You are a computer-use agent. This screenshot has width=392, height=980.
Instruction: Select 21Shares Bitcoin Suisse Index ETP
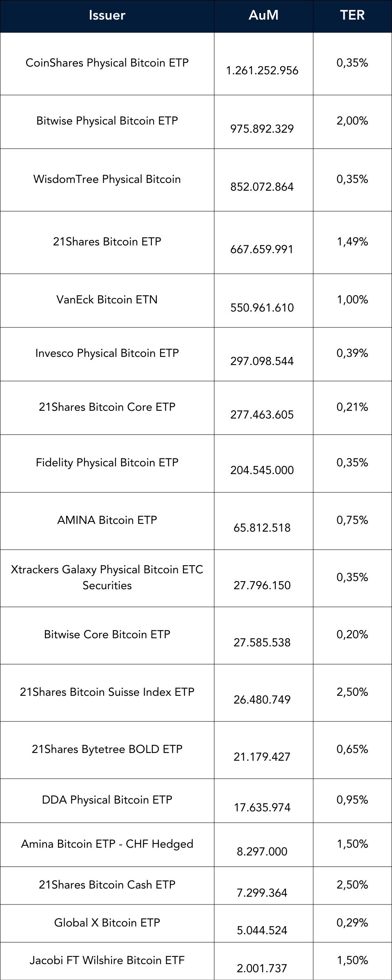coord(107,692)
